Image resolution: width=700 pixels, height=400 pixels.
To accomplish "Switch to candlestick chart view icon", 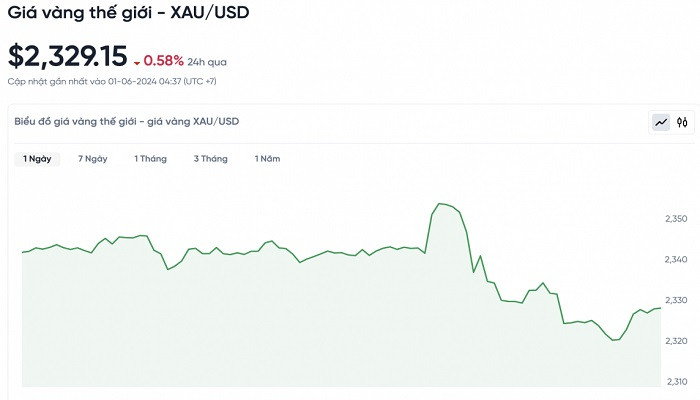I will point(682,123).
